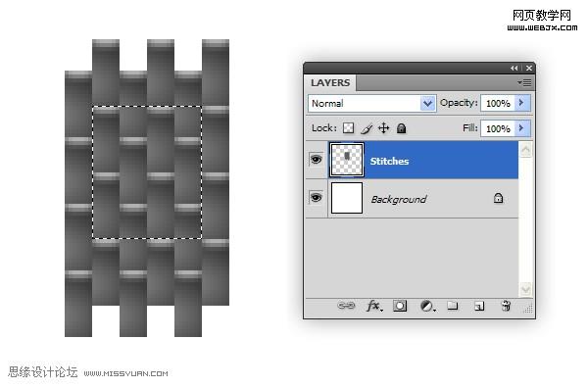This screenshot has width=588, height=388.
Task: Lock transparent pixels icon
Action: 348,128
